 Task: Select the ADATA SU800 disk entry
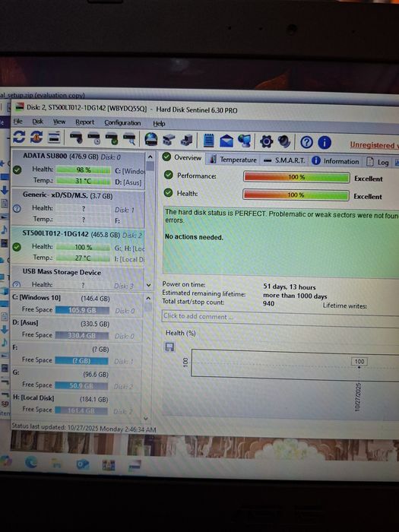pyautogui.click(x=78, y=169)
